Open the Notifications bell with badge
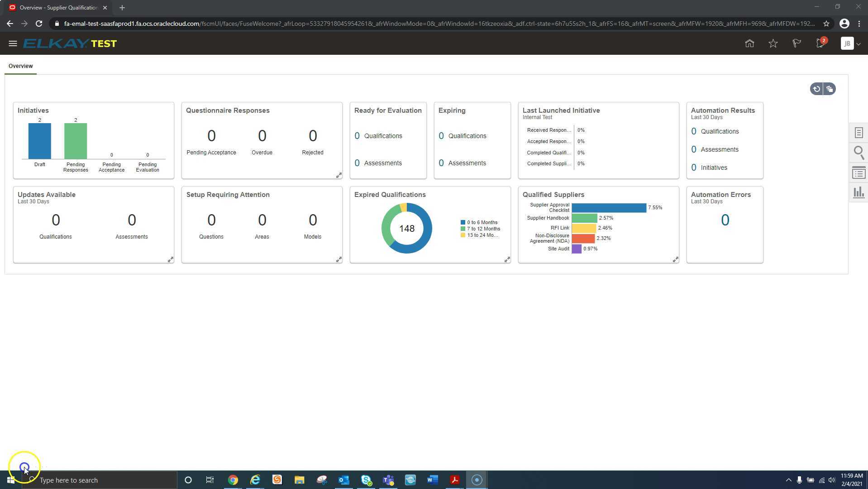Image resolution: width=868 pixels, height=489 pixels. 821,43
